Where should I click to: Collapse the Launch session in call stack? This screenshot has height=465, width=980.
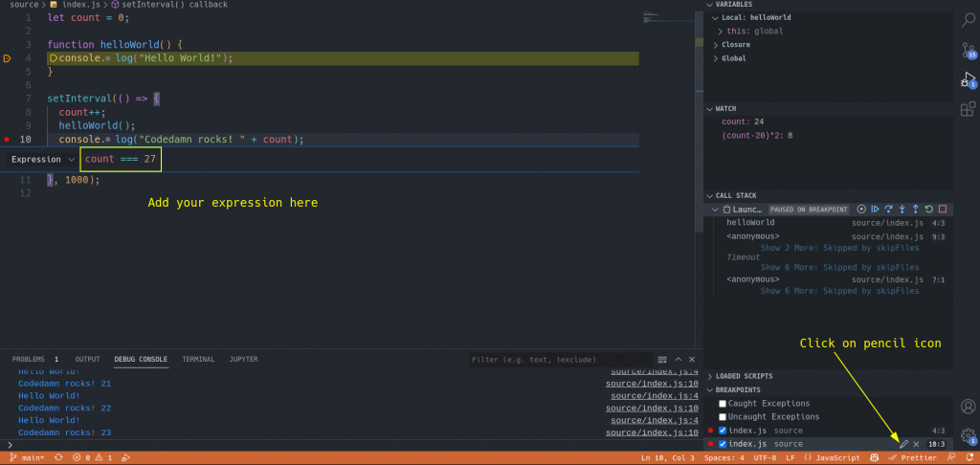pyautogui.click(x=716, y=210)
